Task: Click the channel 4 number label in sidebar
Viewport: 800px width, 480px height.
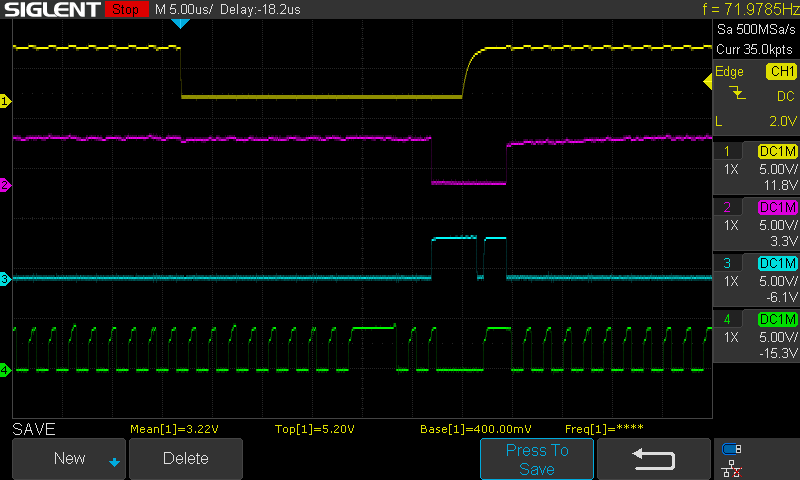Action: tap(727, 319)
